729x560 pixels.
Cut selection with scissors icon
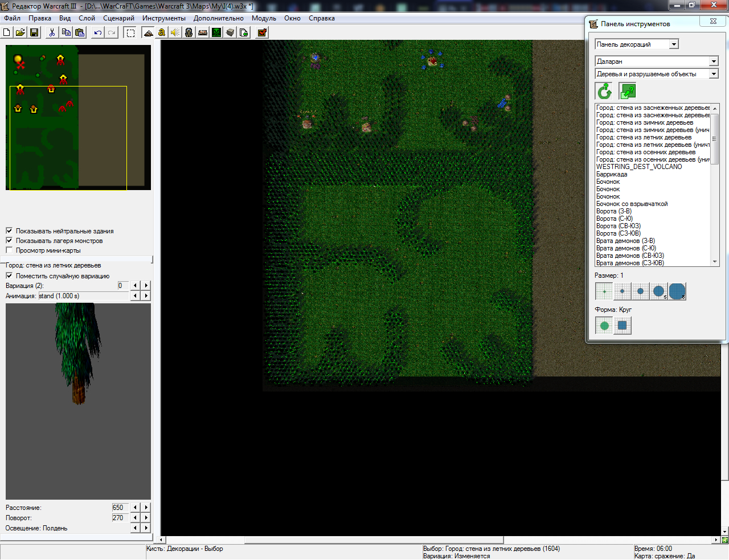click(52, 32)
